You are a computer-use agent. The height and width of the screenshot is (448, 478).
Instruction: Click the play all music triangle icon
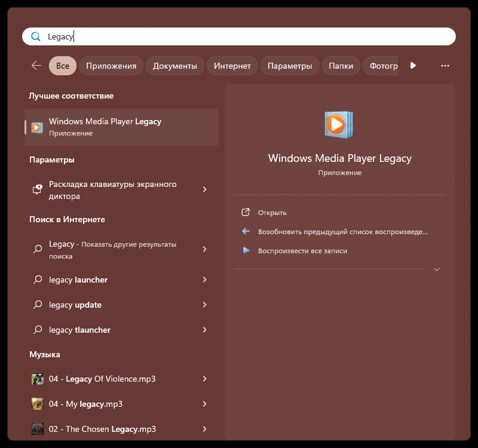[x=246, y=250]
